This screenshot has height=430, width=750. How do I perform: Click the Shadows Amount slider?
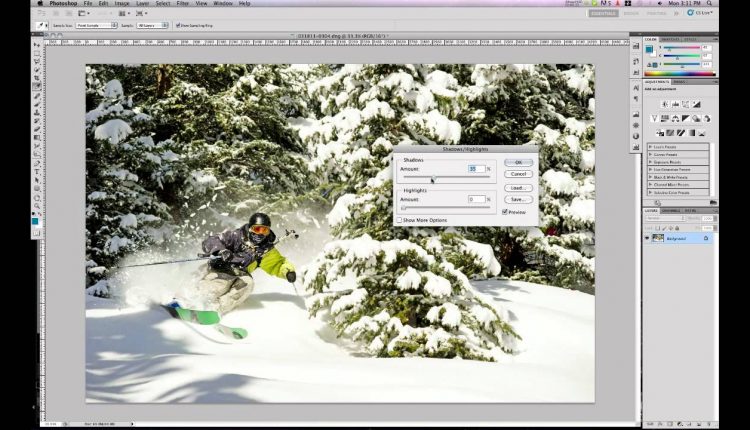[x=447, y=177]
